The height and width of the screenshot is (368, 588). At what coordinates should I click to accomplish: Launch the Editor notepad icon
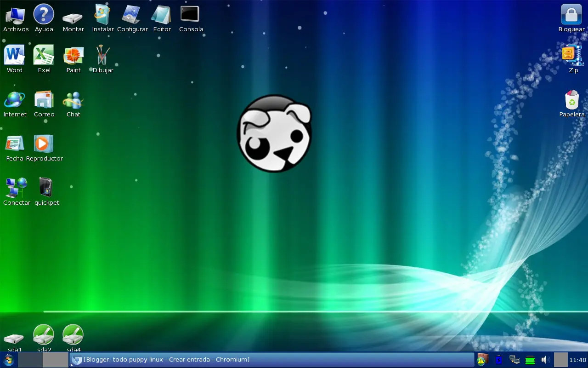161,15
